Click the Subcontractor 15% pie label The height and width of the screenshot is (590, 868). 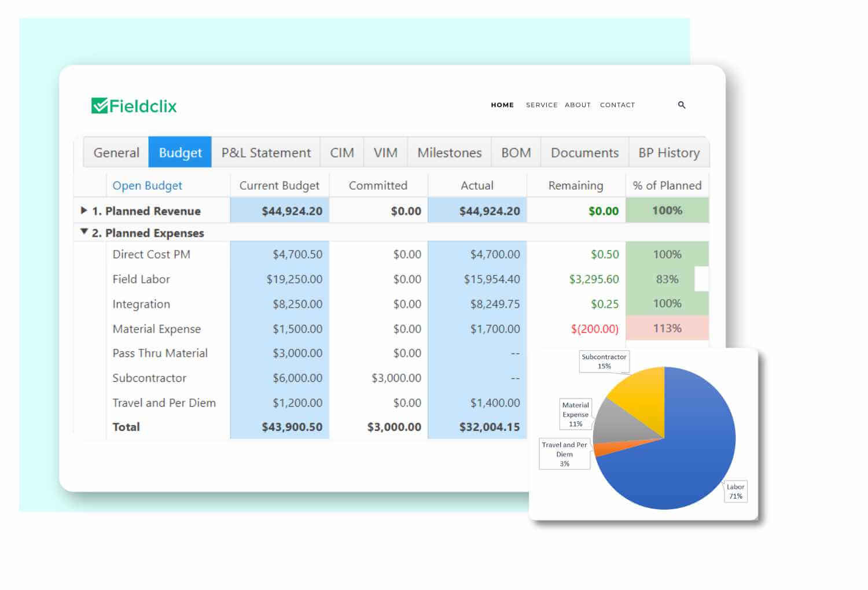click(605, 362)
